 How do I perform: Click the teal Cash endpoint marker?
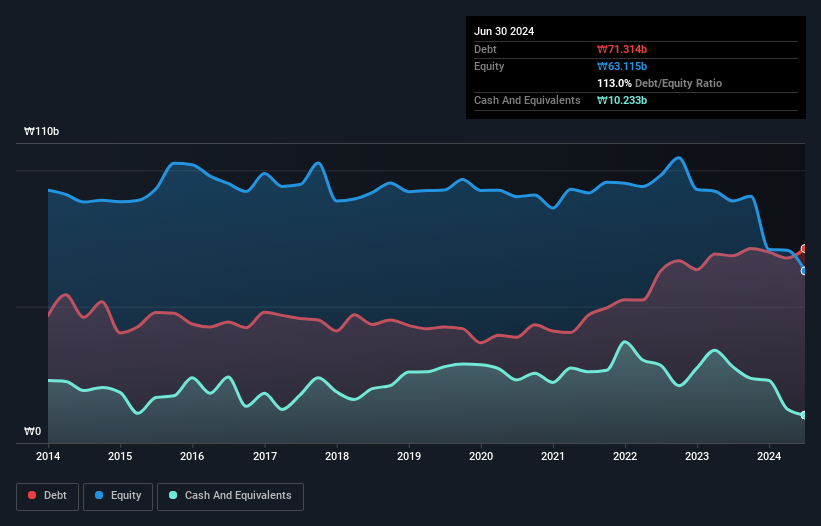[x=805, y=415]
